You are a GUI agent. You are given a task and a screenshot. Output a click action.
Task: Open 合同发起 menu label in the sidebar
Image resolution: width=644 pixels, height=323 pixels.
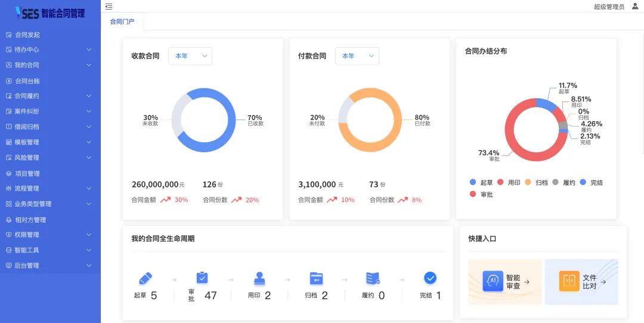coord(27,35)
